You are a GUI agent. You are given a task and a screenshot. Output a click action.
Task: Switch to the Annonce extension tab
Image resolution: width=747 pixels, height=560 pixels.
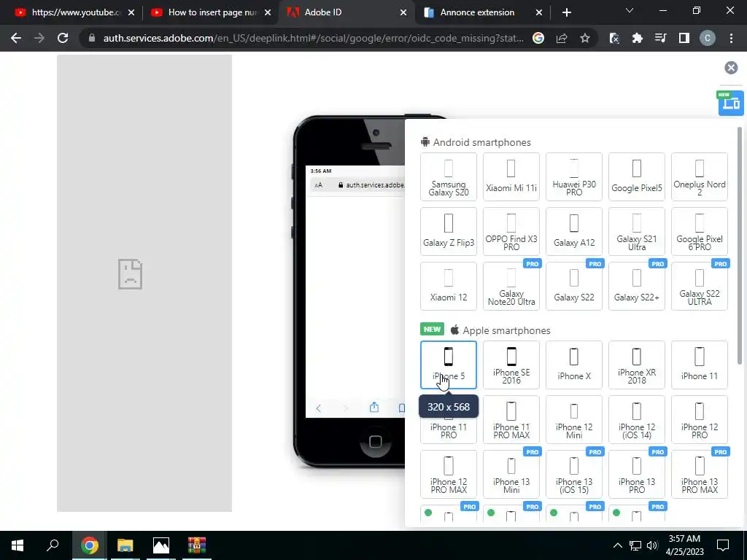(x=483, y=12)
